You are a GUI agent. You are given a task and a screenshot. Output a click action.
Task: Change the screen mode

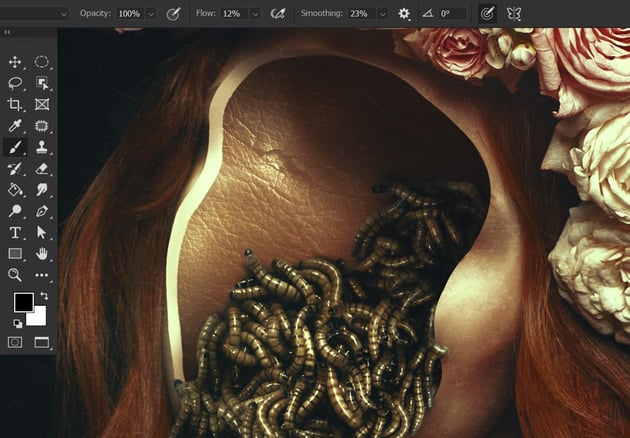coord(42,342)
